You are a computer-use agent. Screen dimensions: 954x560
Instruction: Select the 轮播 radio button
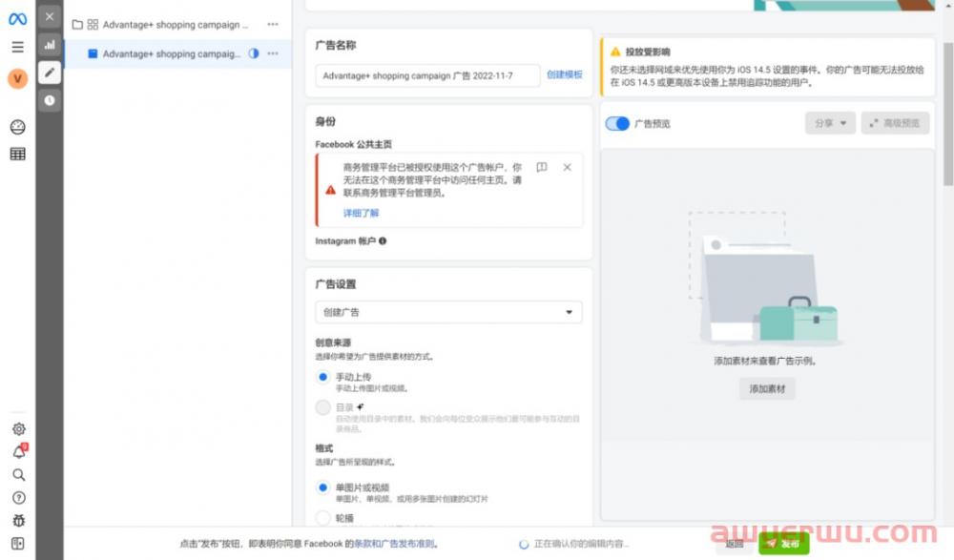[x=323, y=518]
